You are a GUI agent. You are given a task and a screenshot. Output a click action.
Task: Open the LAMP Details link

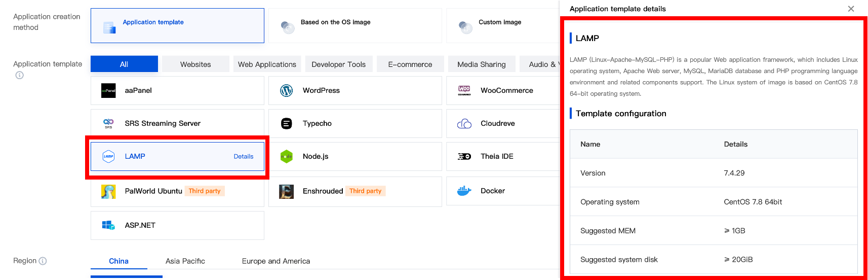click(244, 156)
